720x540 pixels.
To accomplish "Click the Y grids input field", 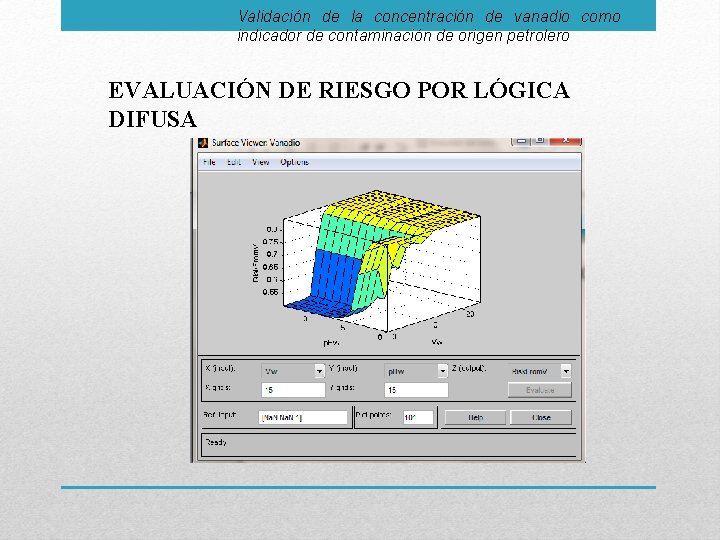I will tap(416, 390).
